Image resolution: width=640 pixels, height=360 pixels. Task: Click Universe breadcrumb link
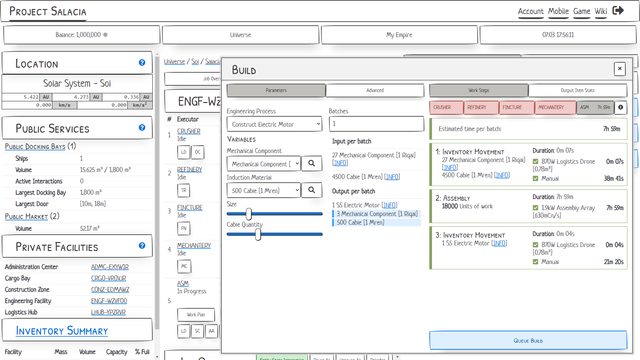(x=174, y=62)
